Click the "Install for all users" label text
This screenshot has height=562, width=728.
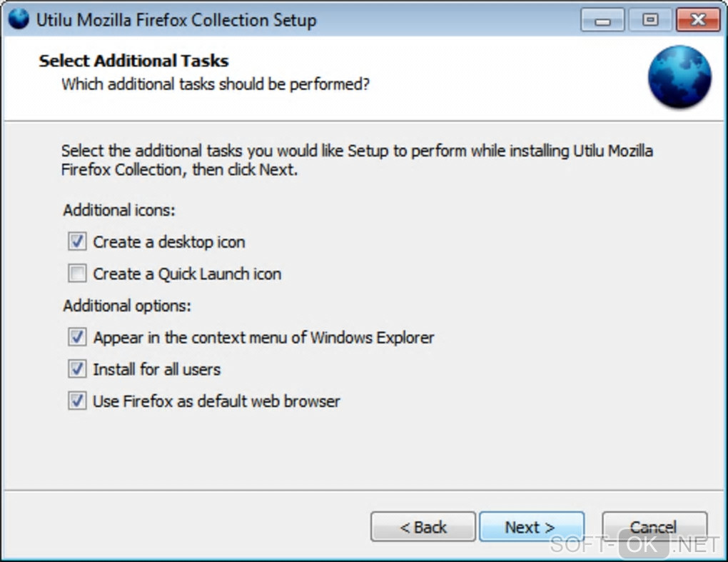click(156, 370)
